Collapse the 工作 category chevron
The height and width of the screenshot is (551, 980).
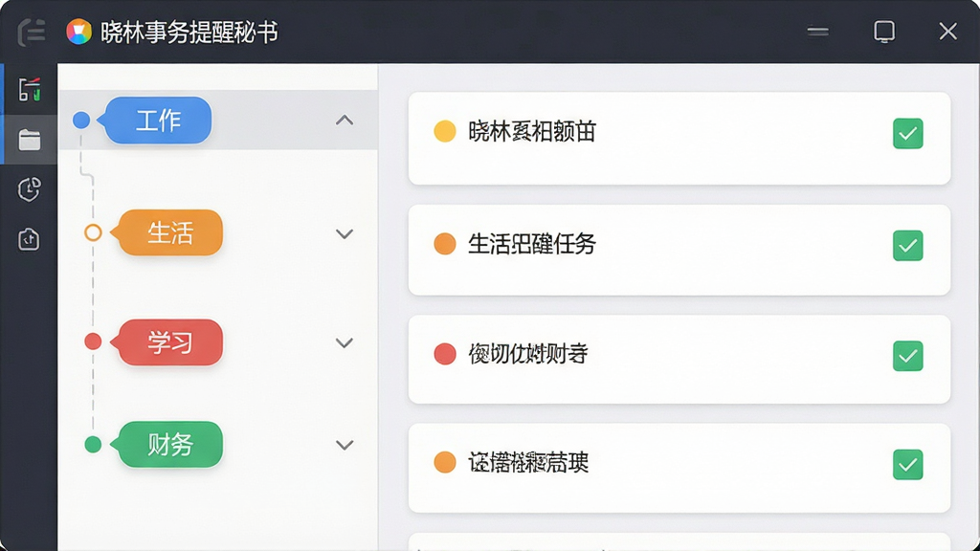pos(345,120)
